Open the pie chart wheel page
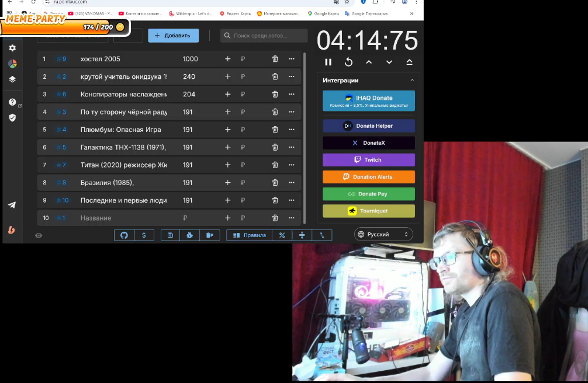 tap(12, 64)
